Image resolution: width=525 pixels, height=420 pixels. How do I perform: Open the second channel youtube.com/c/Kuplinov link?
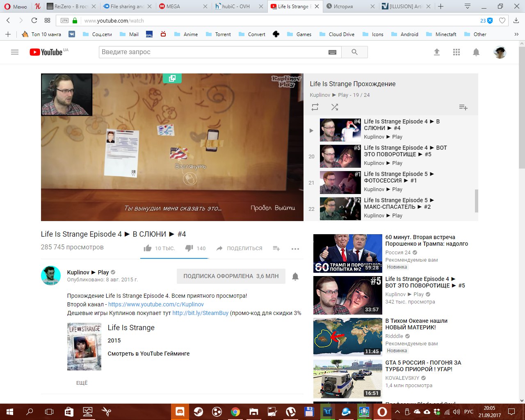tap(156, 304)
